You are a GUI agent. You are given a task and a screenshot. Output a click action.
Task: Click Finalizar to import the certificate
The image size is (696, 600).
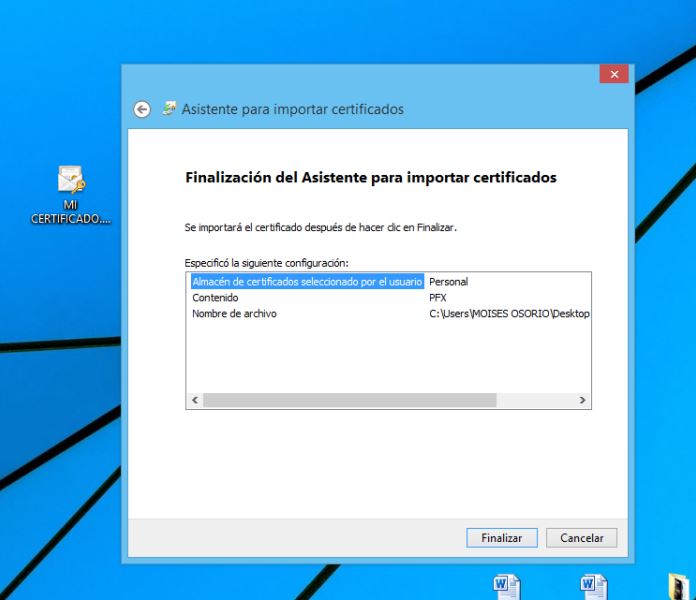(502, 538)
